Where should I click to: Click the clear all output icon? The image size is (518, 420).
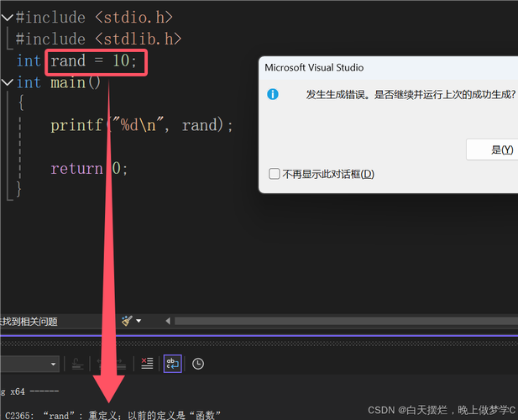click(x=147, y=364)
